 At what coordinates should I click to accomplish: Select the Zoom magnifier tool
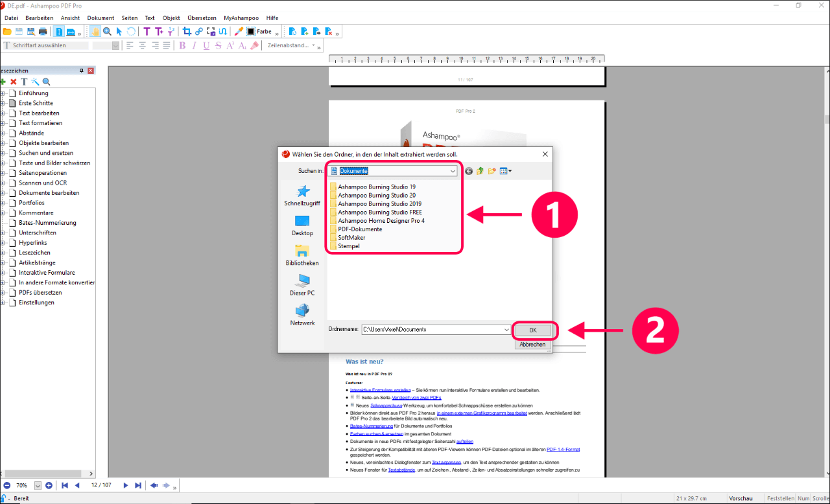pyautogui.click(x=107, y=31)
